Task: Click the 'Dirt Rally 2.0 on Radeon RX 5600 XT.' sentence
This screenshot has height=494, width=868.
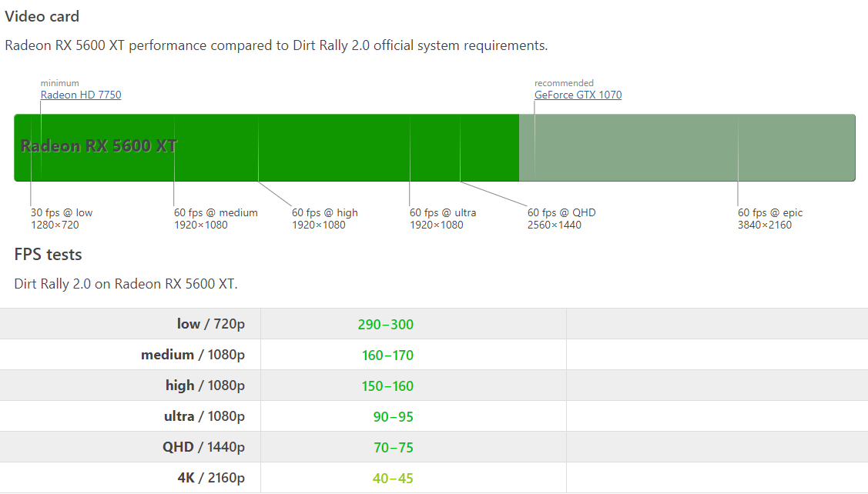Action: (x=126, y=285)
